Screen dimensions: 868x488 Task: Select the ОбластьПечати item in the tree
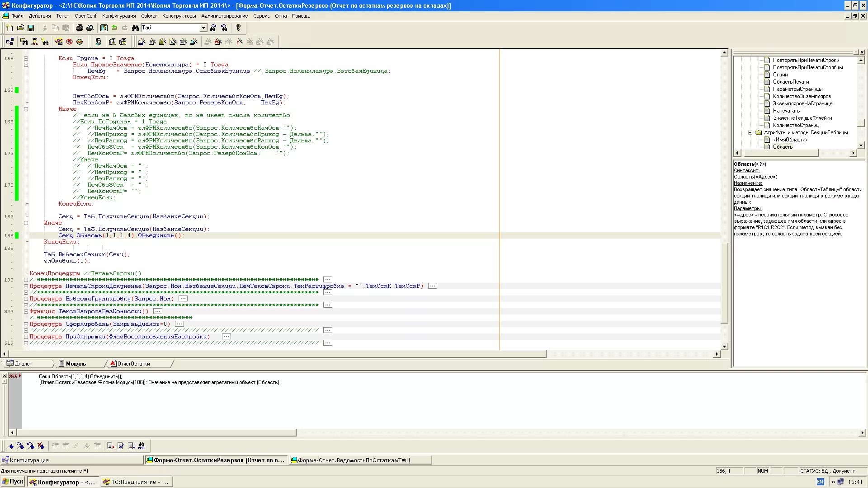(x=791, y=82)
